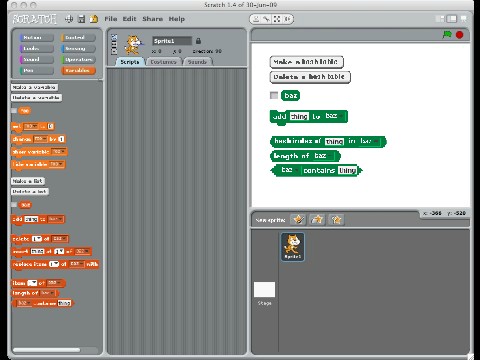Select the Sensing blocks category
Screen dimensions: 480x360
[78, 49]
